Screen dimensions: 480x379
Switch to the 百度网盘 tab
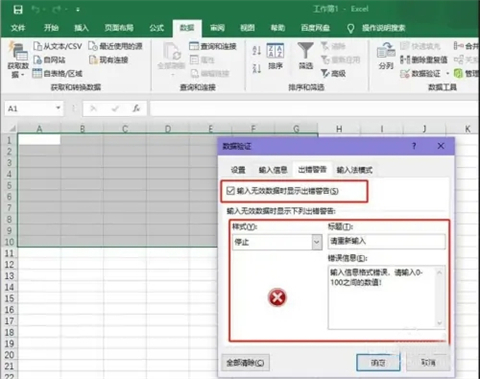[315, 28]
